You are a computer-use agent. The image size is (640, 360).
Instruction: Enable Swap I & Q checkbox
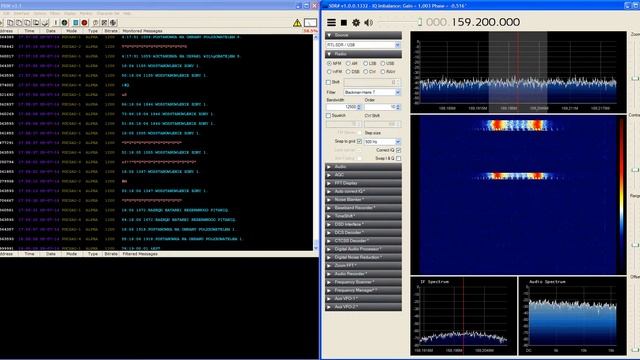coord(398,158)
